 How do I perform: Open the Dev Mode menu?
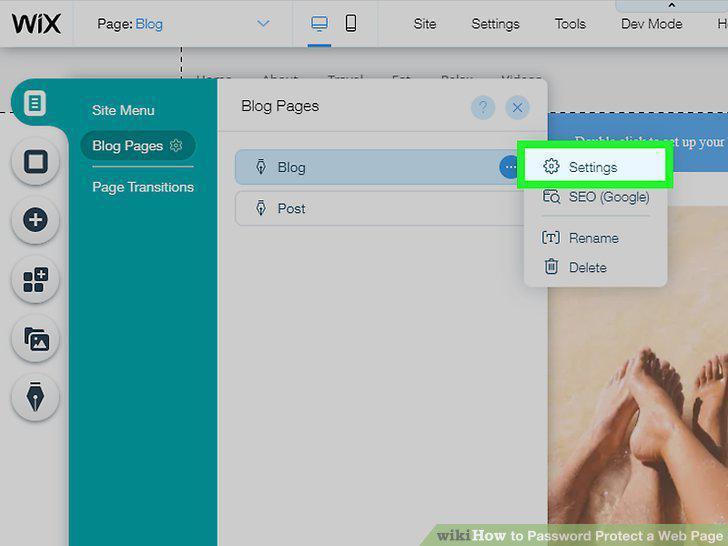click(651, 24)
